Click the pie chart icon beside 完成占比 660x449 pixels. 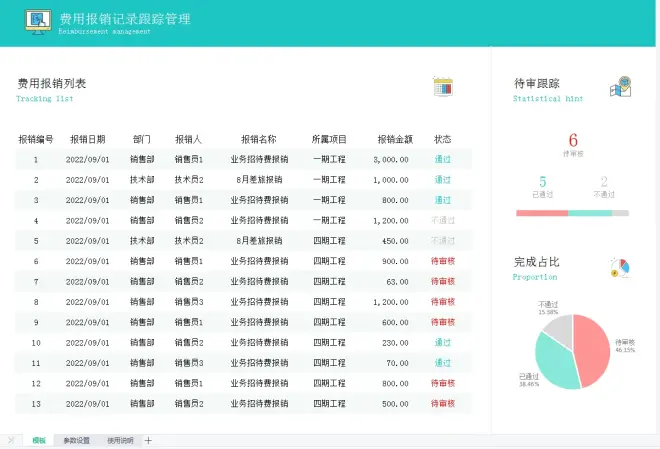point(619,268)
